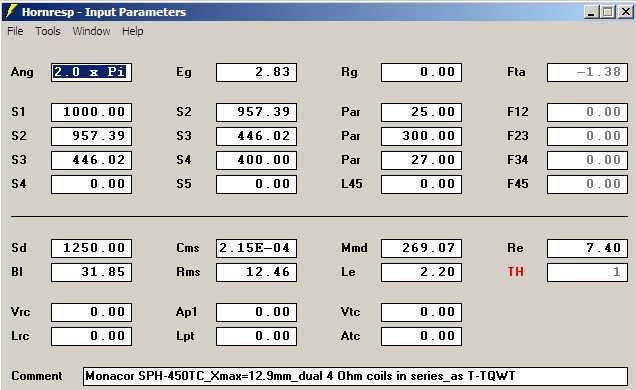Open the Tools menu
Viewport: 636px width, 390px height.
[x=48, y=31]
